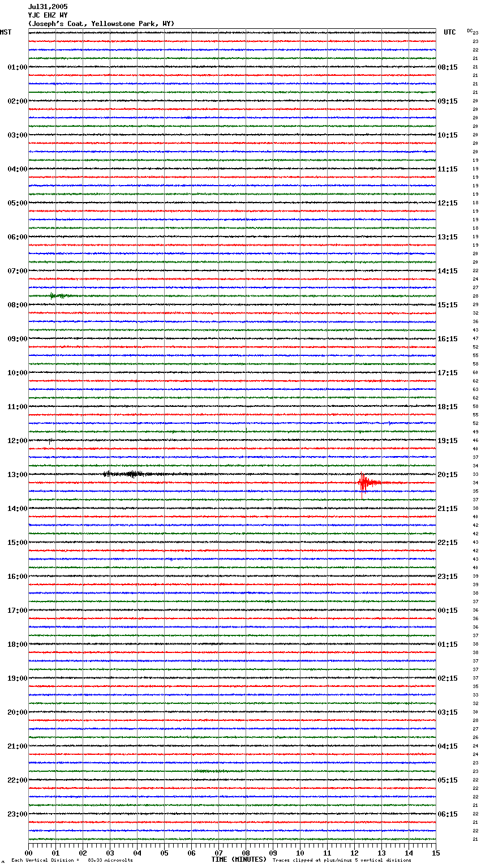
Task: Click the 15:15 UTC time label
Action: point(448,305)
